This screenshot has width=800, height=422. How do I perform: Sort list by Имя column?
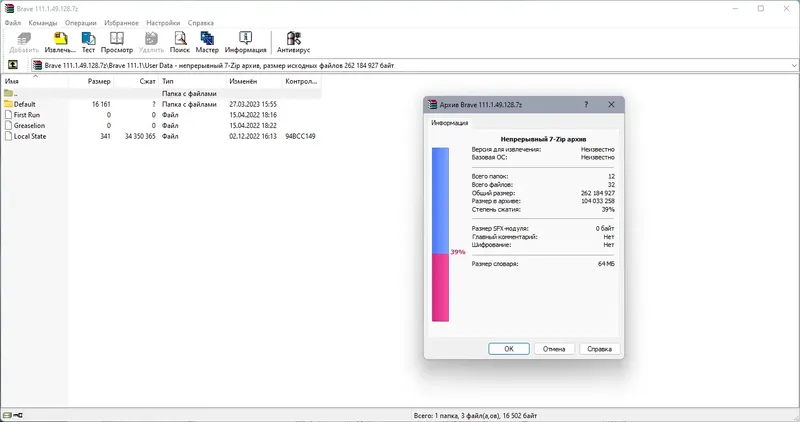[x=35, y=81]
